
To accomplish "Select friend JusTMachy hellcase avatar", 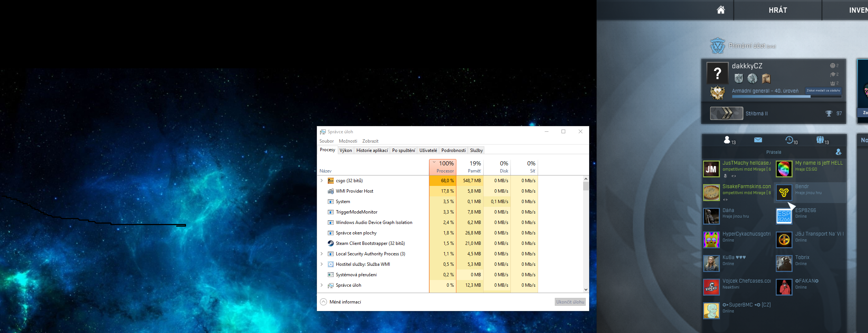I will [x=711, y=169].
